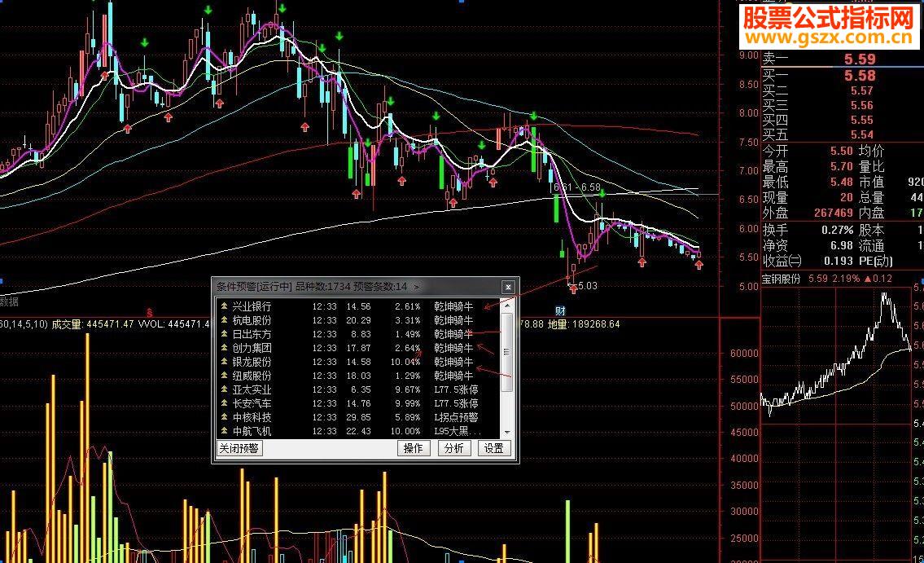Click the alert icon beside 兴业银行
Screen dimensions: 924x563
(224, 306)
